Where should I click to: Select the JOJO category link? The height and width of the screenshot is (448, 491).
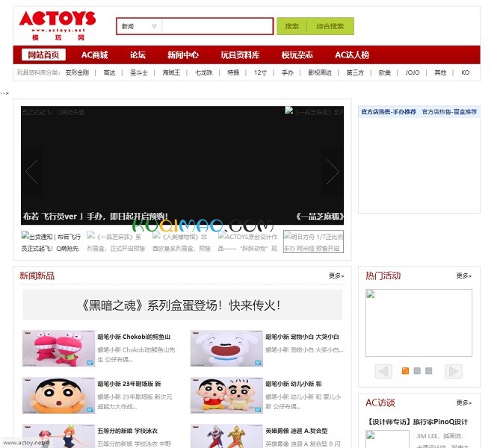(x=412, y=72)
